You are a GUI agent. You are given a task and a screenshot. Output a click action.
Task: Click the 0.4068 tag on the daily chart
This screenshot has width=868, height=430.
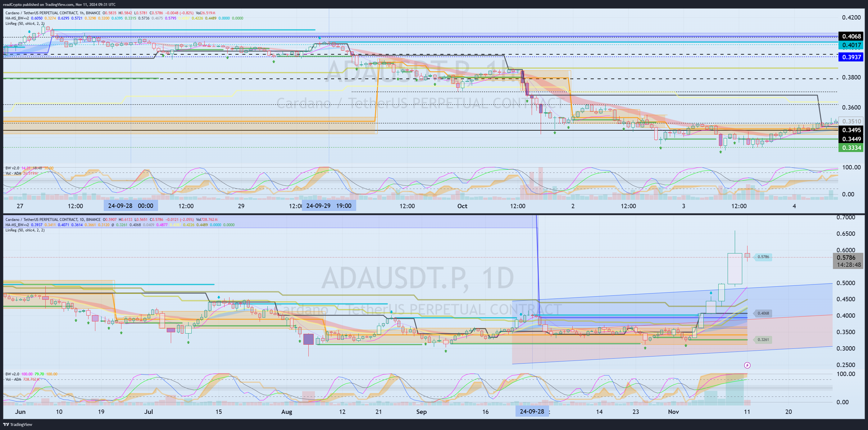tap(763, 313)
